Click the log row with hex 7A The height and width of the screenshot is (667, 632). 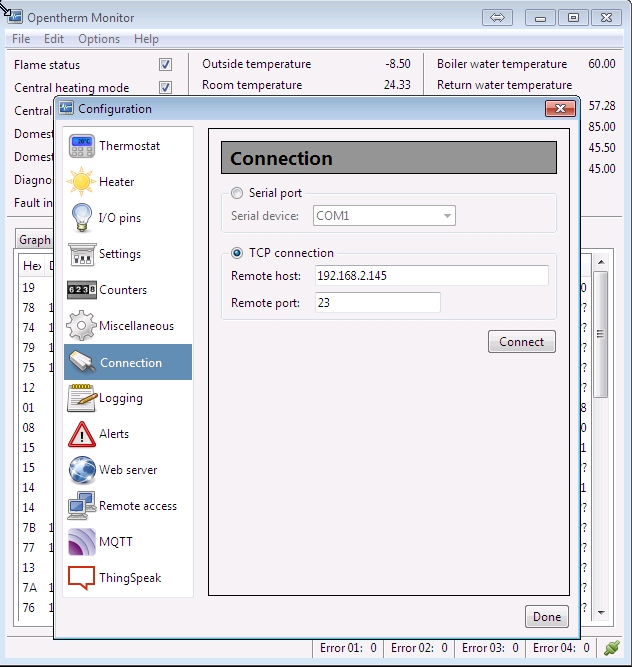[37, 587]
